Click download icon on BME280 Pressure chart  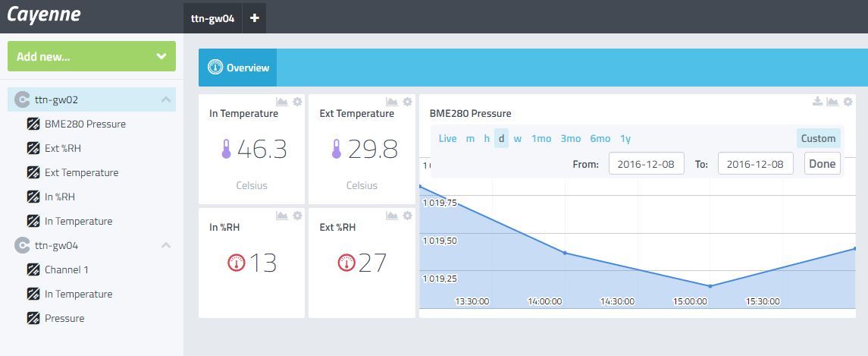pyautogui.click(x=817, y=102)
